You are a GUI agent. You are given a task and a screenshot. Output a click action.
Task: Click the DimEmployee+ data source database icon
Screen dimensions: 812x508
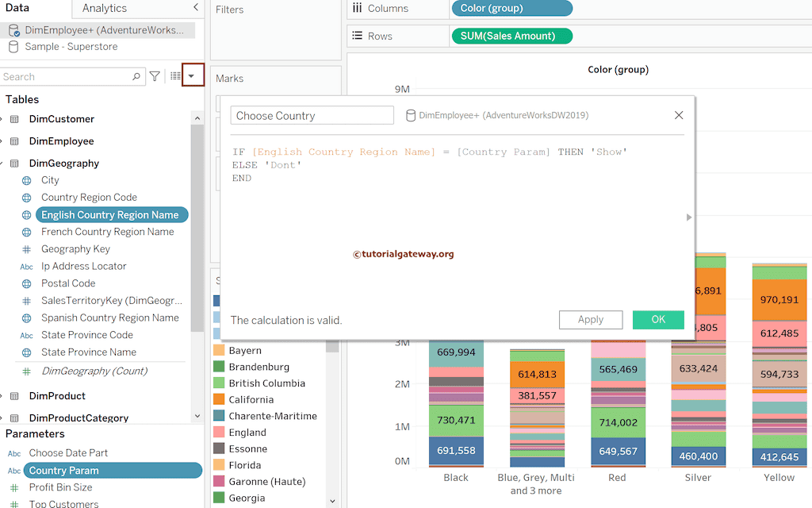tap(14, 31)
